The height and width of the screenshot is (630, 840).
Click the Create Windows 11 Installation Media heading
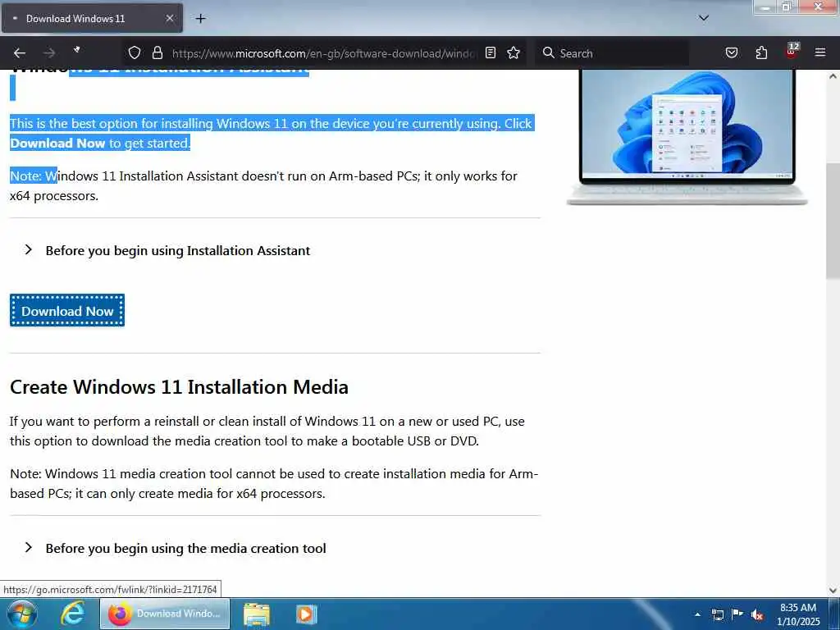tap(179, 387)
